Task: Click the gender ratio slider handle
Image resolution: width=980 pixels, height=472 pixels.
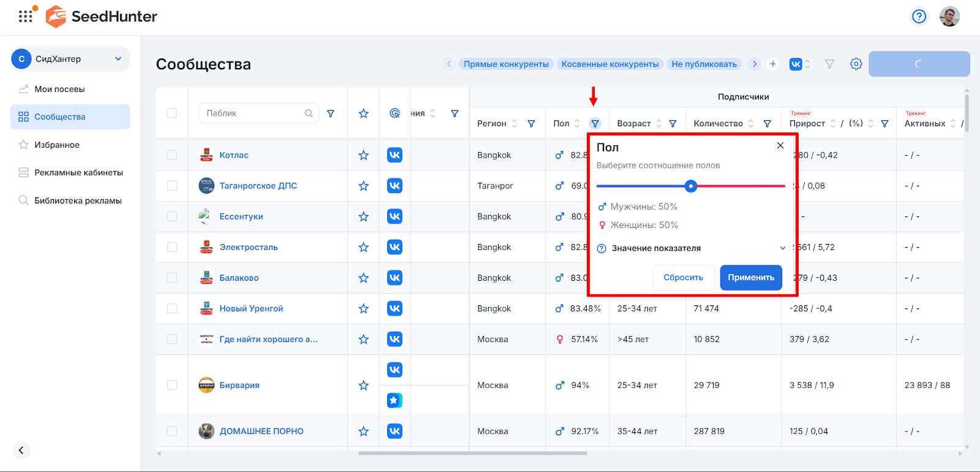Action: tap(691, 186)
